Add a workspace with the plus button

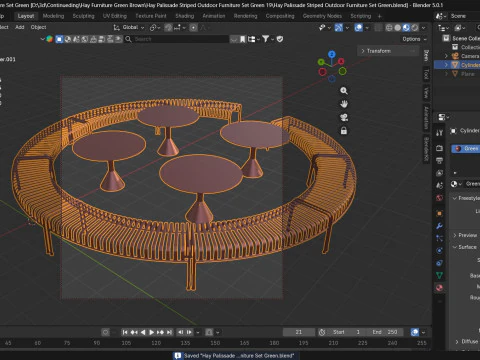point(379,16)
